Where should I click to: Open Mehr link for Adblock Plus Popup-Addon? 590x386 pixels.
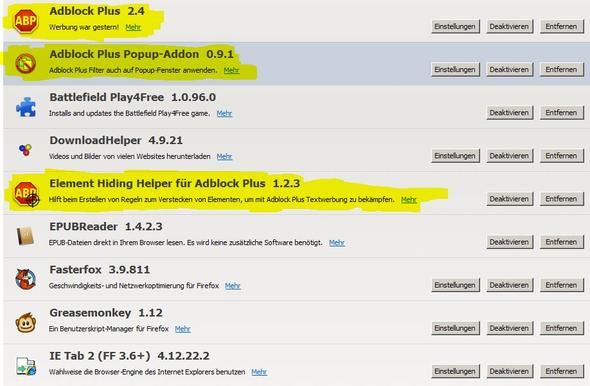[x=231, y=70]
